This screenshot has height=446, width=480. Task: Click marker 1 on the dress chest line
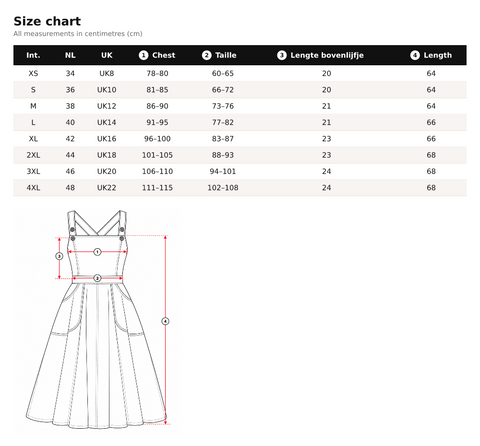pyautogui.click(x=97, y=252)
